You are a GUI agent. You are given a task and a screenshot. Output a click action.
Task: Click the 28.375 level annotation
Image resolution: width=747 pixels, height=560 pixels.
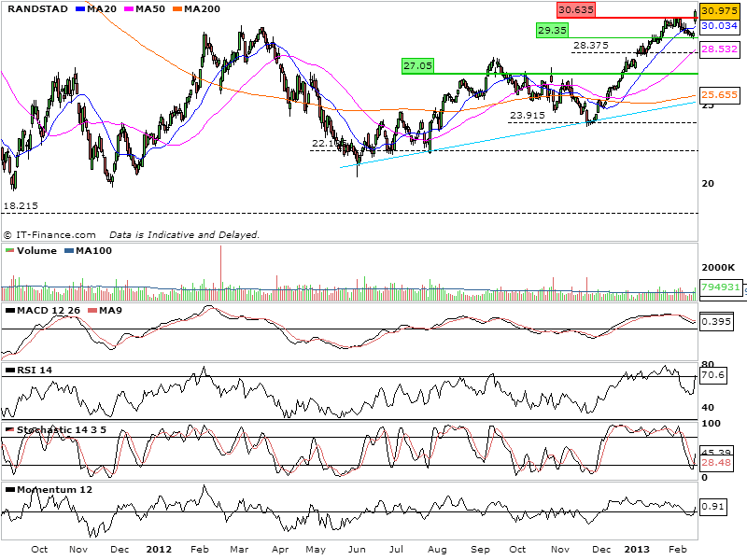click(591, 45)
